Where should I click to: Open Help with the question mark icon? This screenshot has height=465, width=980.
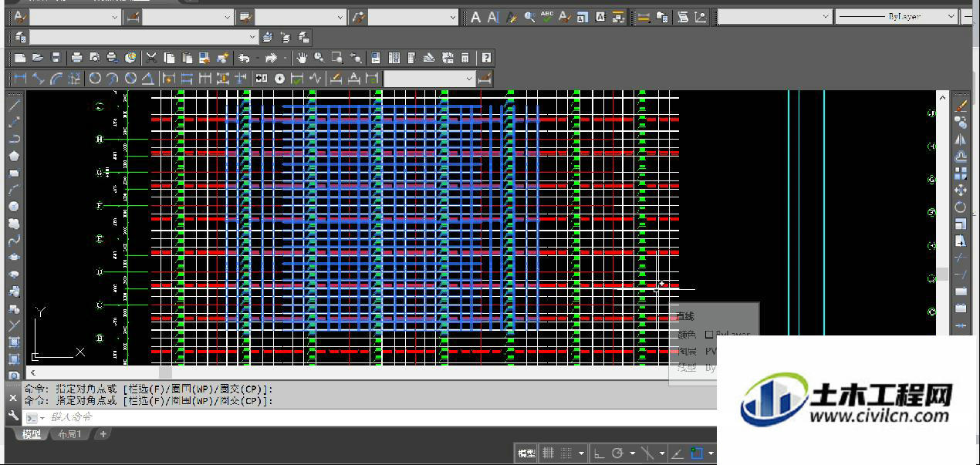[x=486, y=58]
